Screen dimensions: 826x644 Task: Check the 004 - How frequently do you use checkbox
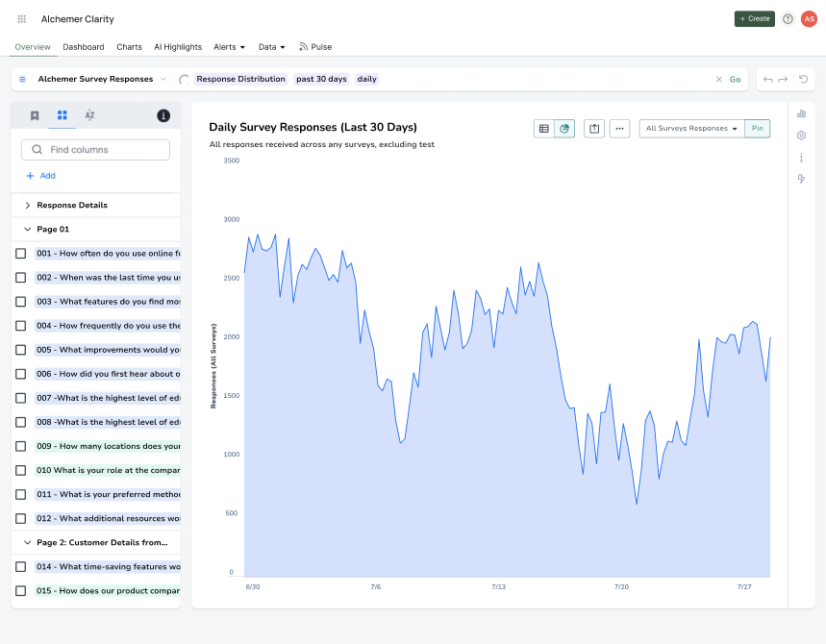tap(20, 326)
